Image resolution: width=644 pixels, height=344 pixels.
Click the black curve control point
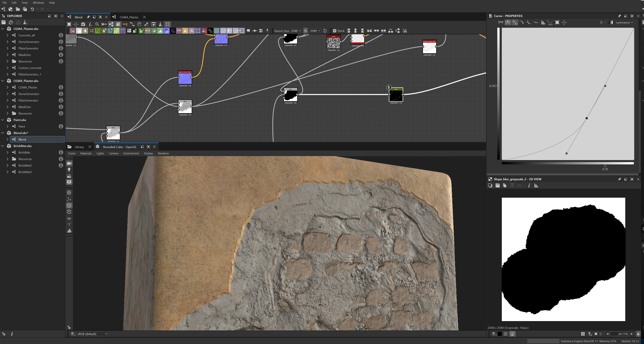click(586, 118)
